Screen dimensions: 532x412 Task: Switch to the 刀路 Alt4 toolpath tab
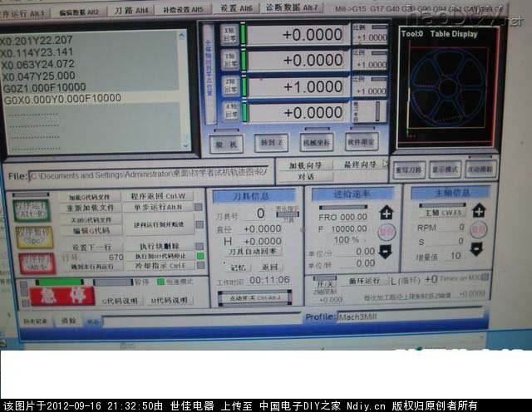132,11
